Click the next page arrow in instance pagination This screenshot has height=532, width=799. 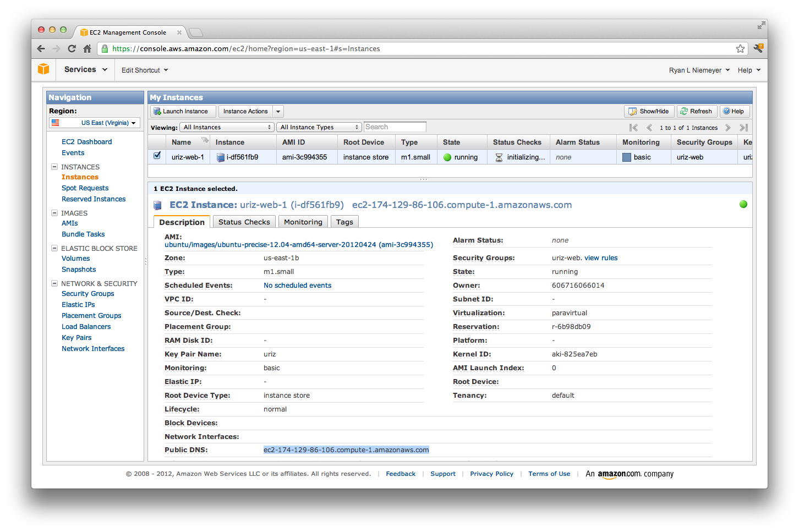[728, 127]
